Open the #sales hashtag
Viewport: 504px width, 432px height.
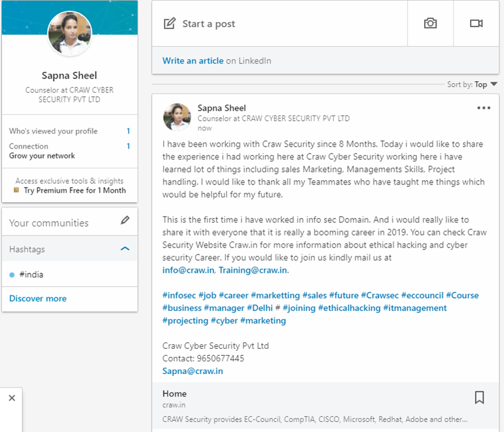click(x=314, y=295)
